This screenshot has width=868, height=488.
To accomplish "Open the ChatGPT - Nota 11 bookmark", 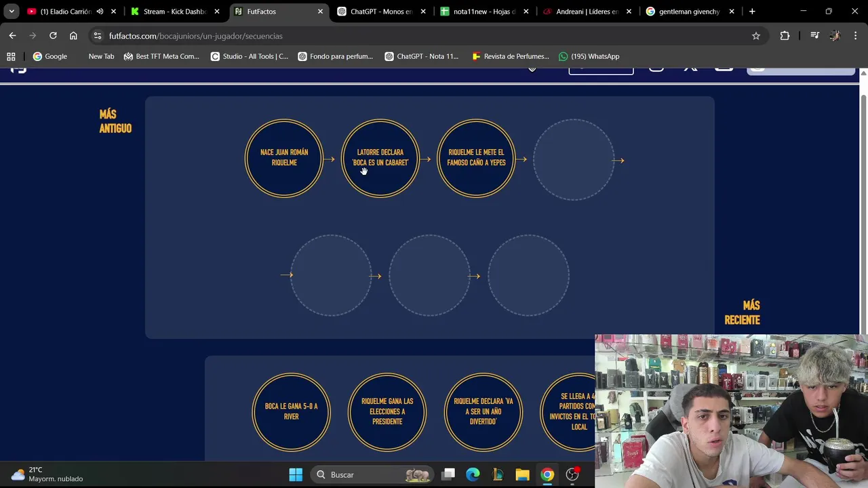I will click(x=422, y=56).
